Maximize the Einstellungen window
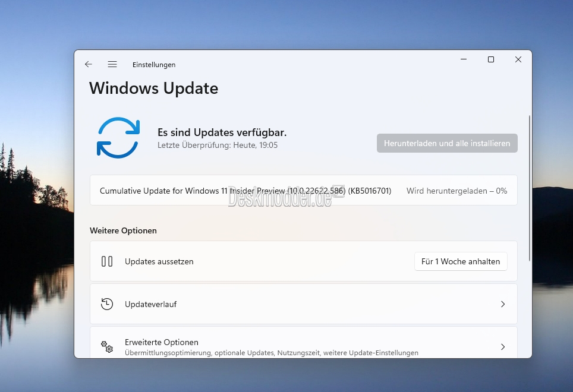The width and height of the screenshot is (573, 392). (491, 59)
